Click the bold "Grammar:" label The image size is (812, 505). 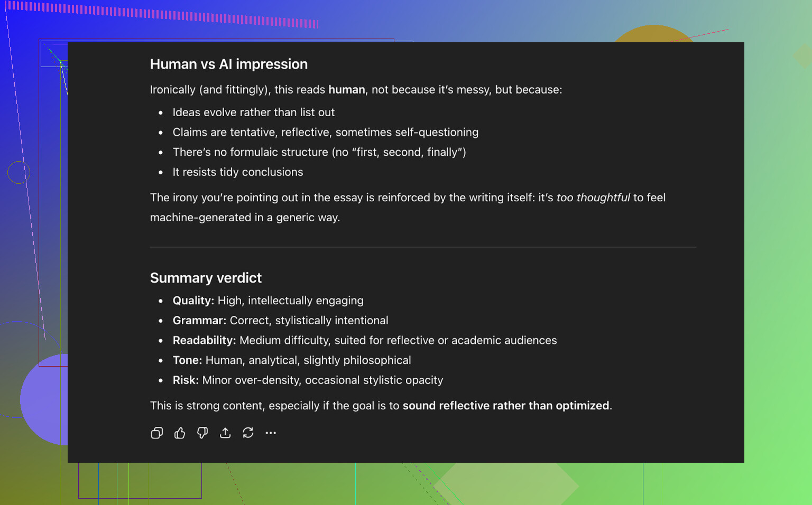(x=199, y=321)
